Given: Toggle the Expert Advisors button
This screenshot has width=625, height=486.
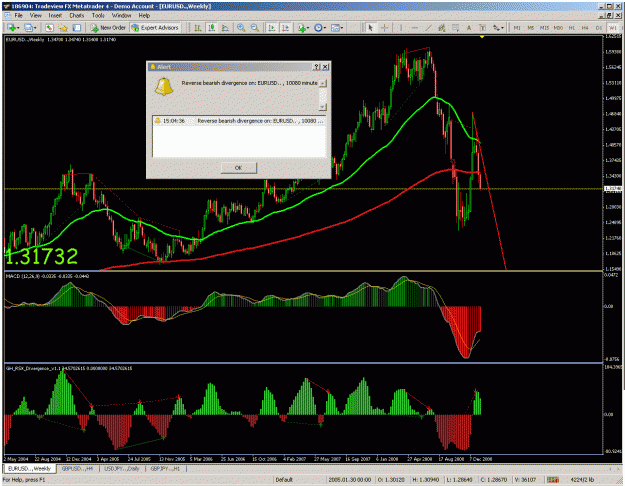Looking at the screenshot, I should 156,28.
